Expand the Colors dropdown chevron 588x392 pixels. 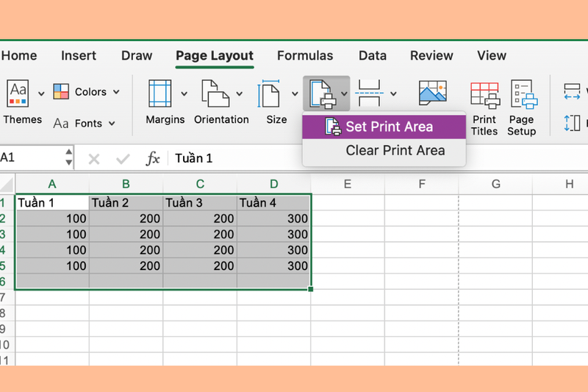116,92
